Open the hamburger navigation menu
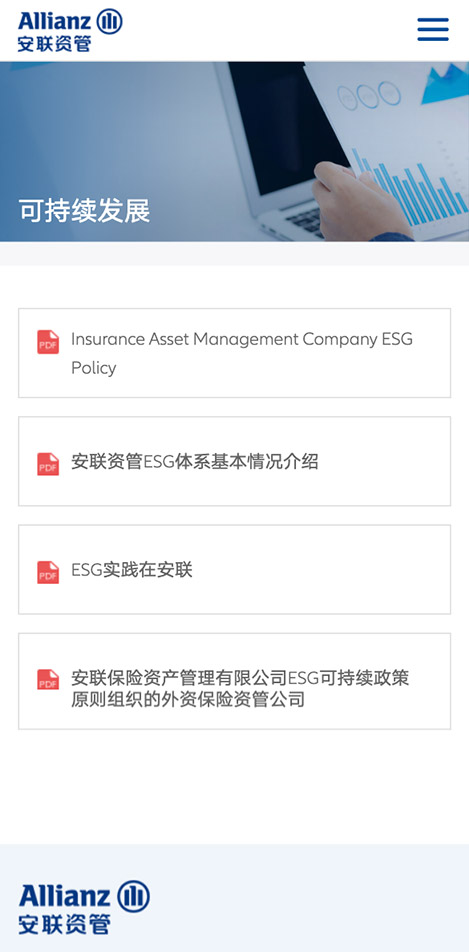 click(433, 29)
